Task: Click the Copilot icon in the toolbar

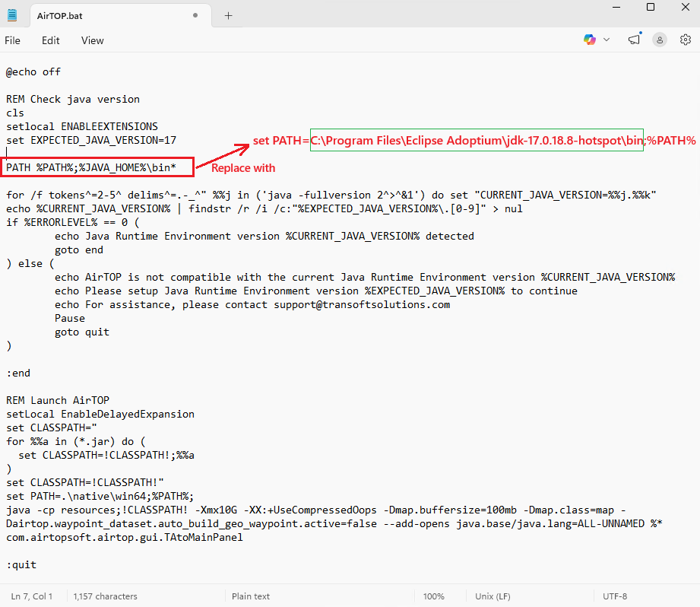Action: click(590, 40)
